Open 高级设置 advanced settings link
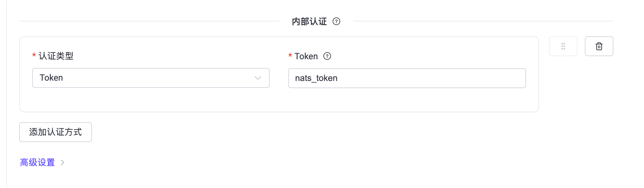644x188 pixels. (37, 162)
